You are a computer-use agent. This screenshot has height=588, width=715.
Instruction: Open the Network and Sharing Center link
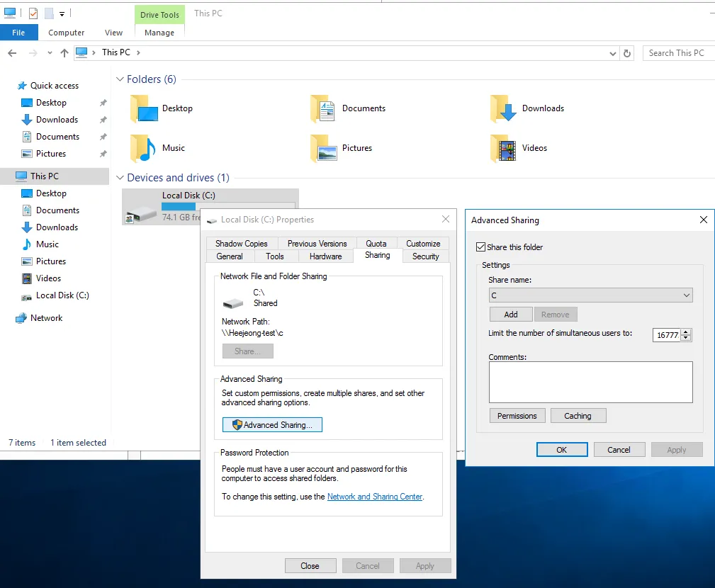[375, 497]
